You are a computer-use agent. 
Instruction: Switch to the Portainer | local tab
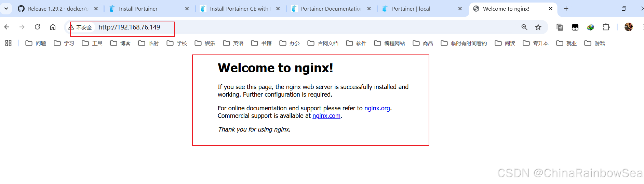[422, 9]
